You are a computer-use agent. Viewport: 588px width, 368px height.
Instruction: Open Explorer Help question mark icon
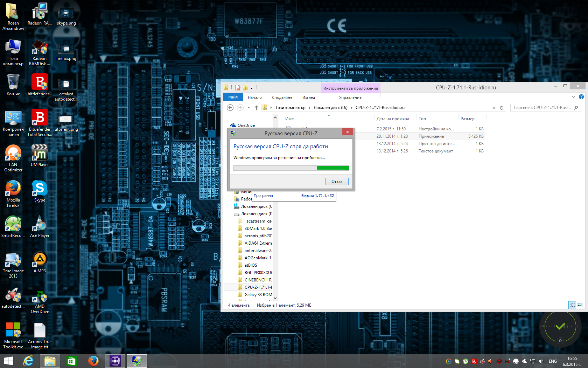click(581, 97)
